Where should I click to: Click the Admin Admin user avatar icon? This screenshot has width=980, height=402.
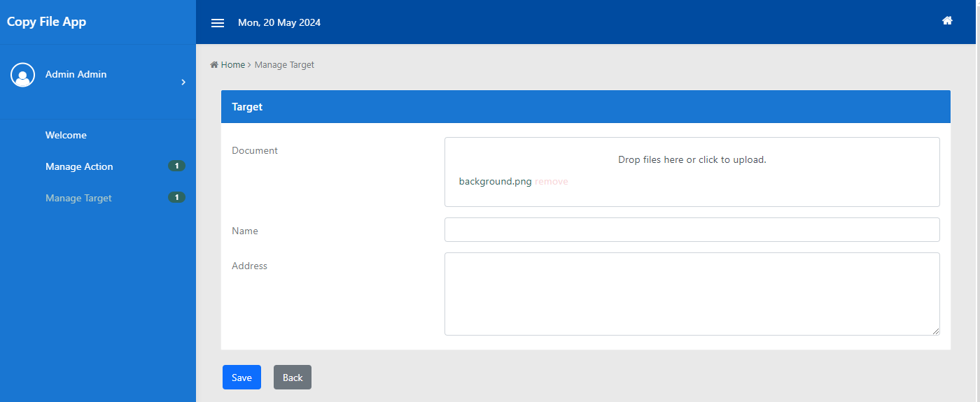click(22, 75)
